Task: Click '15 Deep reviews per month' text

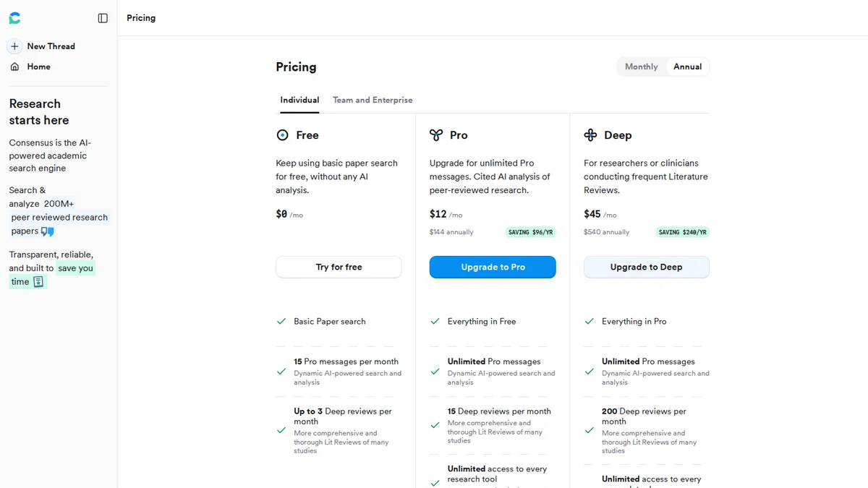Action: 499,411
